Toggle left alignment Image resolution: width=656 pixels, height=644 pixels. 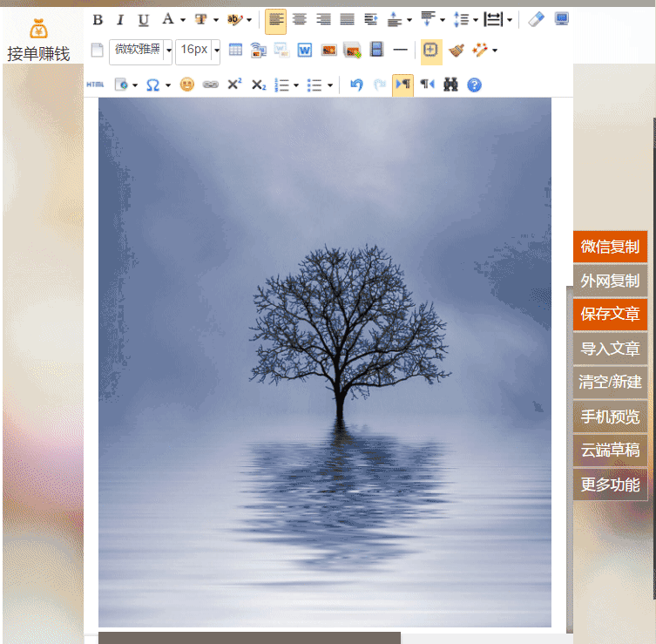pyautogui.click(x=275, y=20)
